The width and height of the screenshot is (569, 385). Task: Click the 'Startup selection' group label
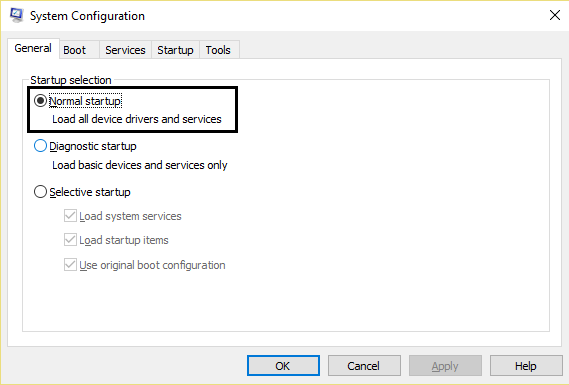pos(71,80)
